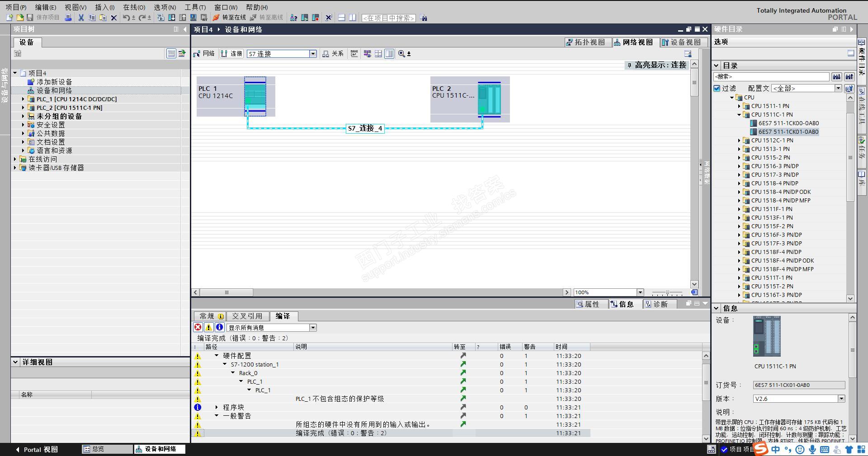Click the compile toolbar icon
868x456 pixels.
coord(160,18)
